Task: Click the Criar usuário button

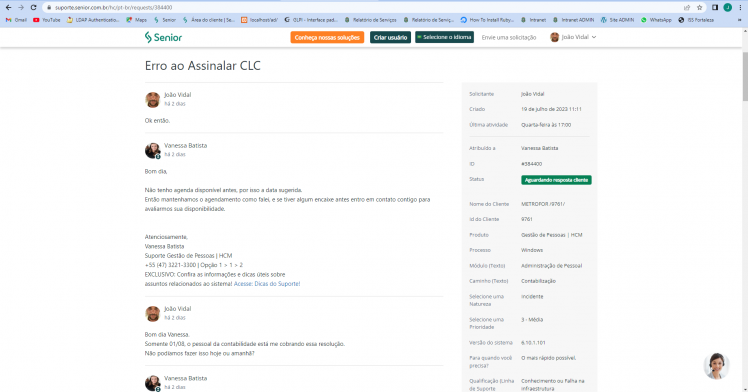Action: click(390, 37)
